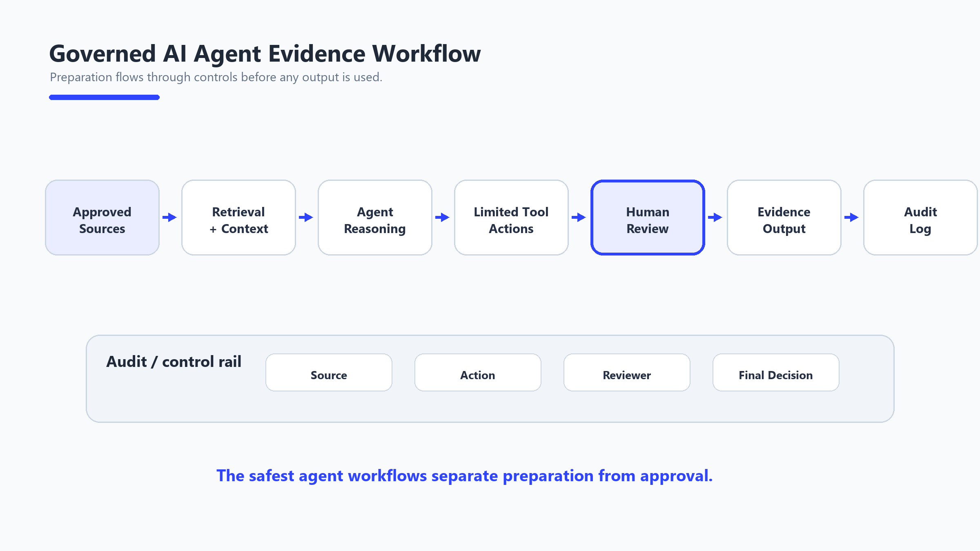This screenshot has width=980, height=551.
Task: Select the Approved Sources box
Action: coord(102,218)
